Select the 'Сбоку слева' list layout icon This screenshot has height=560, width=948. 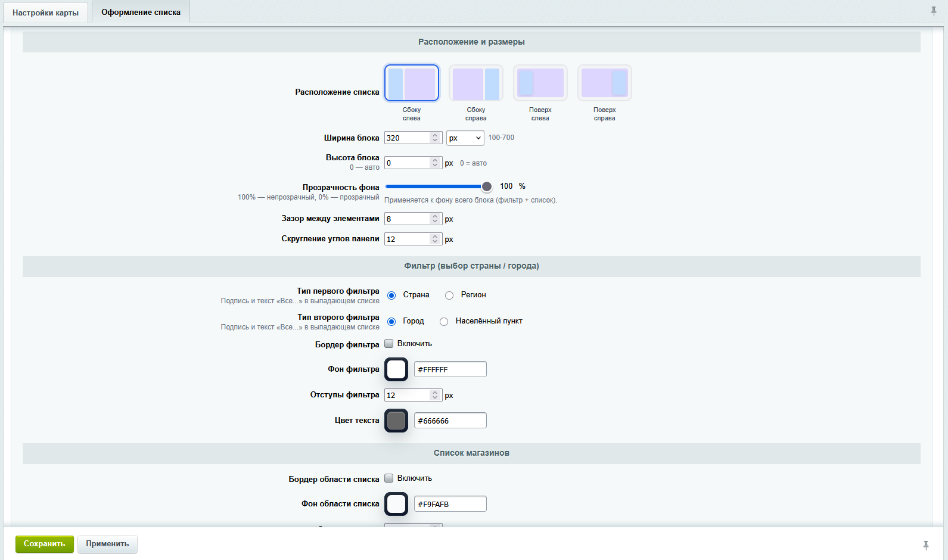(x=412, y=83)
